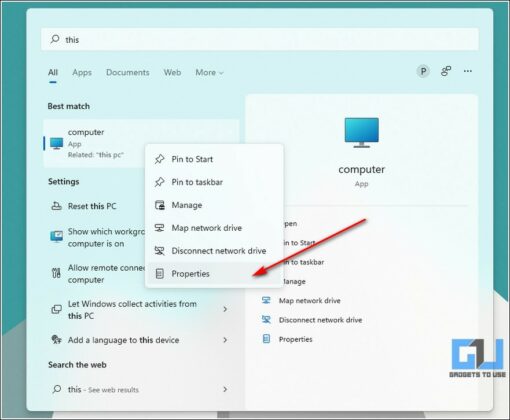Click the web search magnifier icon
The image size is (510, 420).
click(x=57, y=389)
